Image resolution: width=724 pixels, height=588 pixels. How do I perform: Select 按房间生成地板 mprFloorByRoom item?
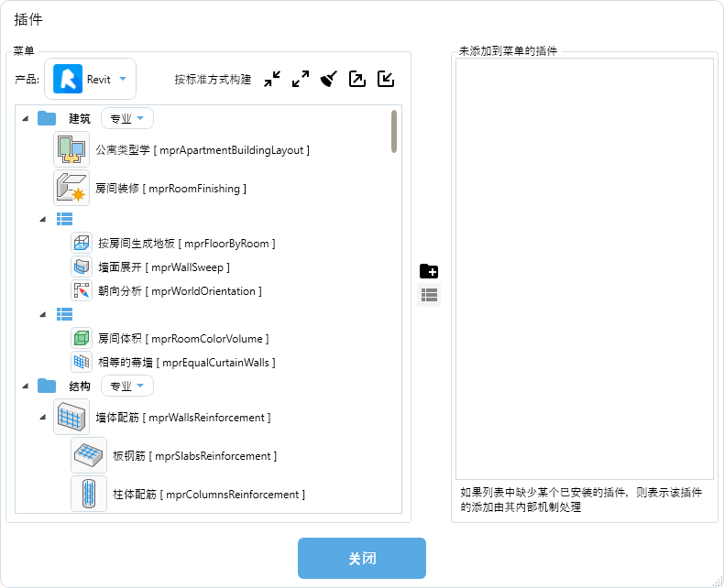[186, 243]
